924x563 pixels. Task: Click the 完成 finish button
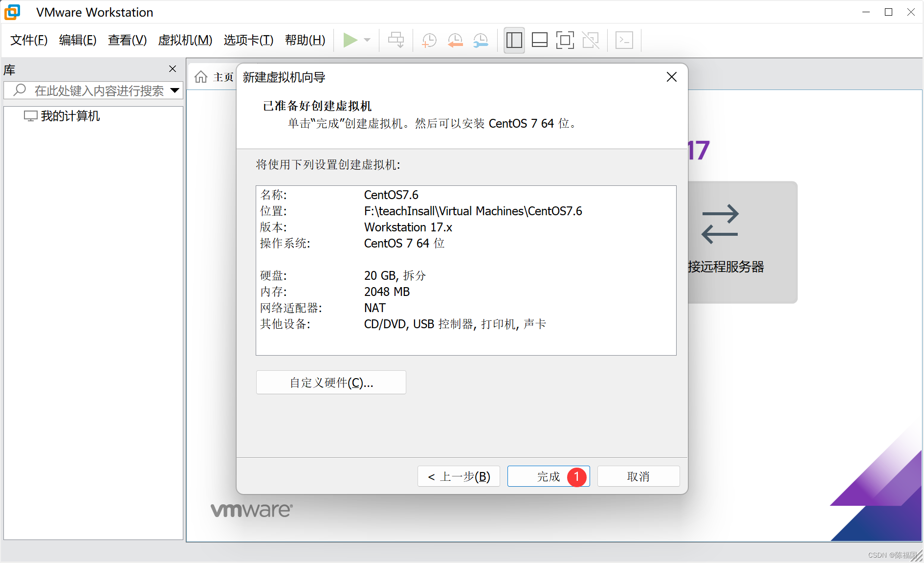549,476
